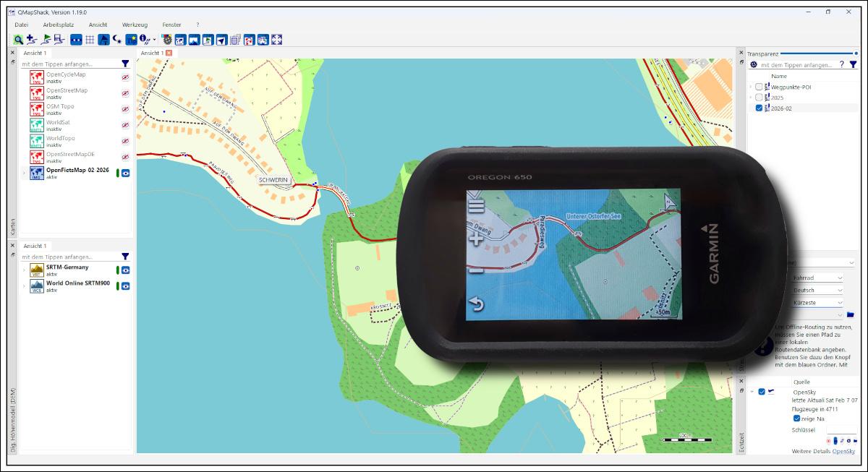Uncheck the 2026-02 project checkbox
This screenshot has height=472, width=868.
point(759,108)
